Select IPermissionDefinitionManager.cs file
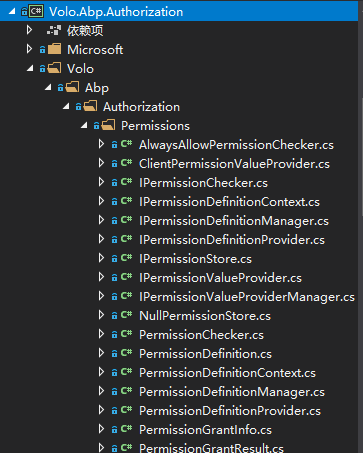Image resolution: width=363 pixels, height=453 pixels. click(234, 221)
